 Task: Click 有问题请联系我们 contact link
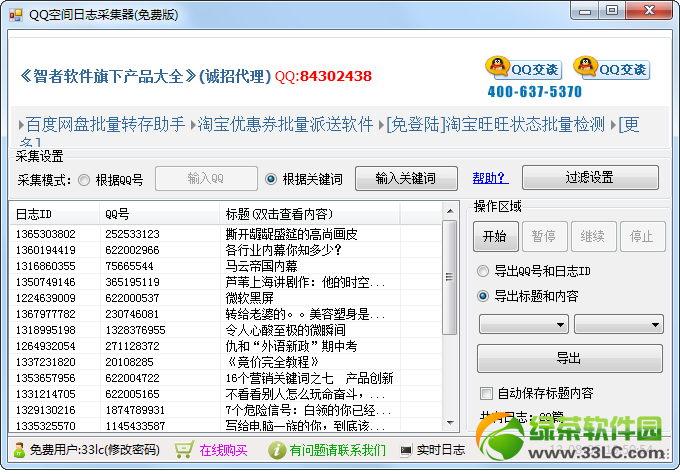(x=337, y=450)
